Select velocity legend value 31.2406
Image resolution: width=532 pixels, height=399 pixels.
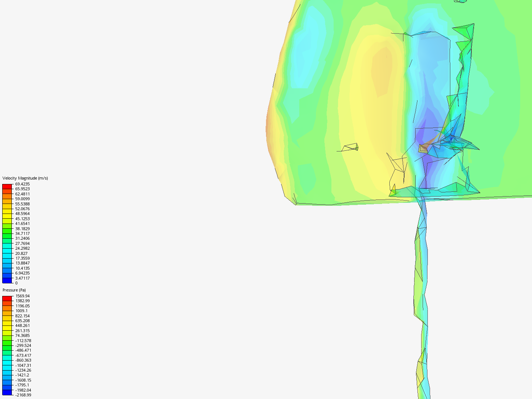tap(23, 238)
